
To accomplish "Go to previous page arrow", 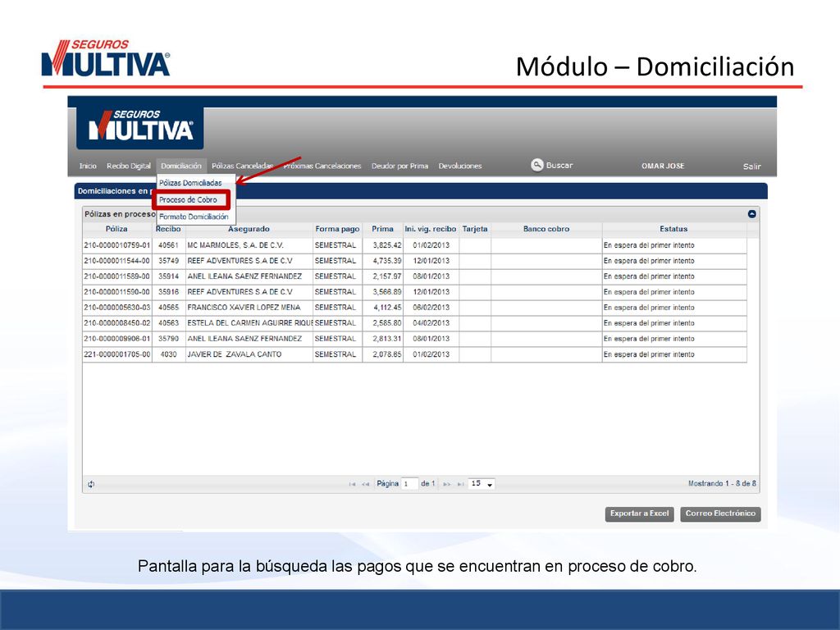I will pyautogui.click(x=365, y=484).
